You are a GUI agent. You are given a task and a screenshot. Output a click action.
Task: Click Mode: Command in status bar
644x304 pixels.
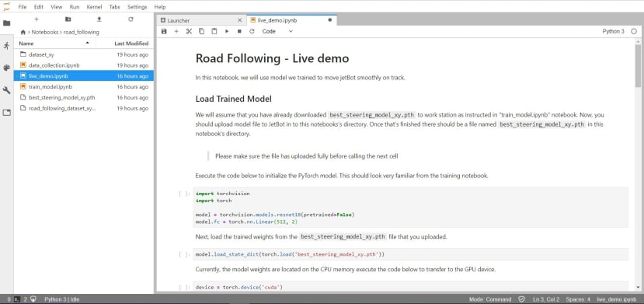tap(490, 299)
